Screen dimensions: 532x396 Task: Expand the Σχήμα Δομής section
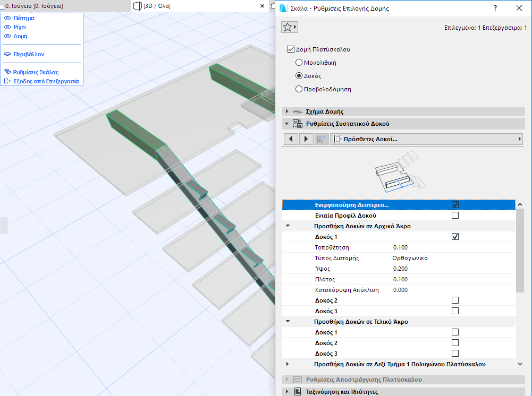pyautogui.click(x=287, y=111)
